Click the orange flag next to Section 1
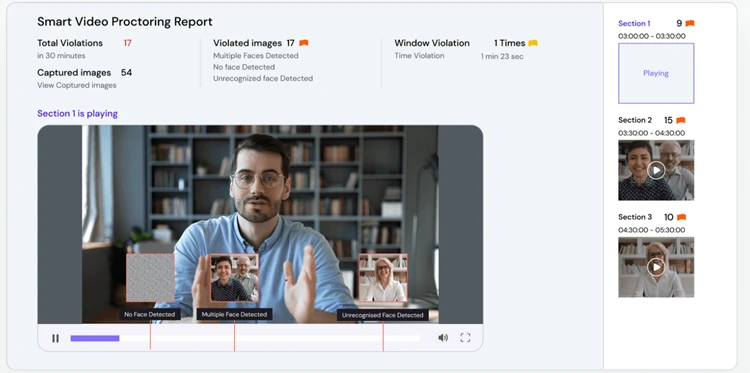Image resolution: width=750 pixels, height=373 pixels. click(690, 23)
